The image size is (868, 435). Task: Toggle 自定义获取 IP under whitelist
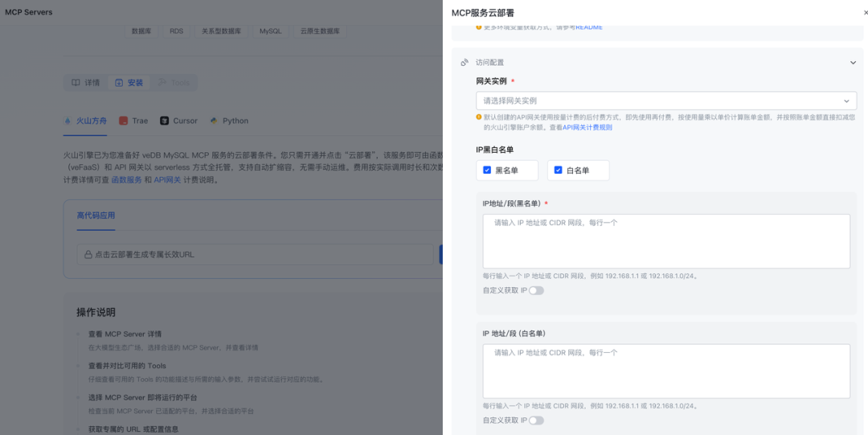[536, 421]
